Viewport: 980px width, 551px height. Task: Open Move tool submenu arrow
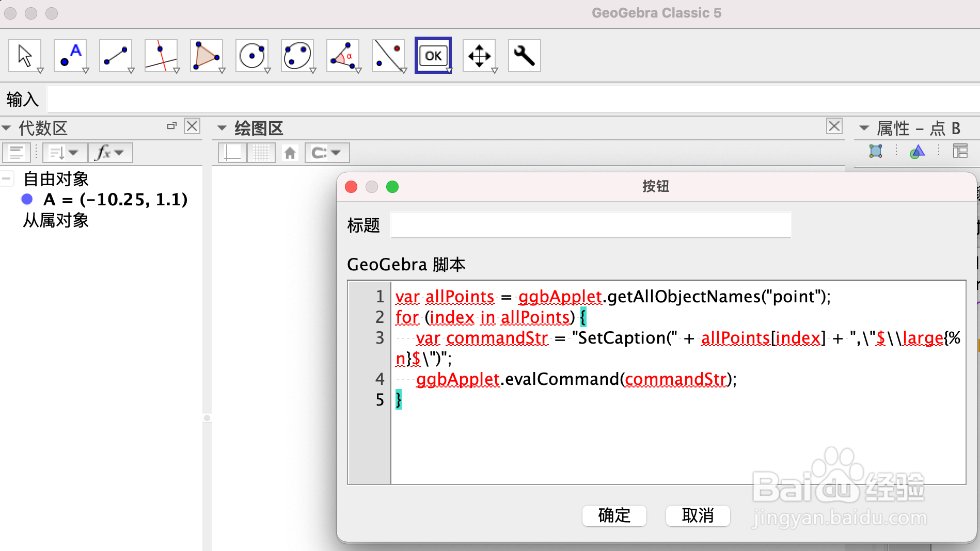[40, 71]
